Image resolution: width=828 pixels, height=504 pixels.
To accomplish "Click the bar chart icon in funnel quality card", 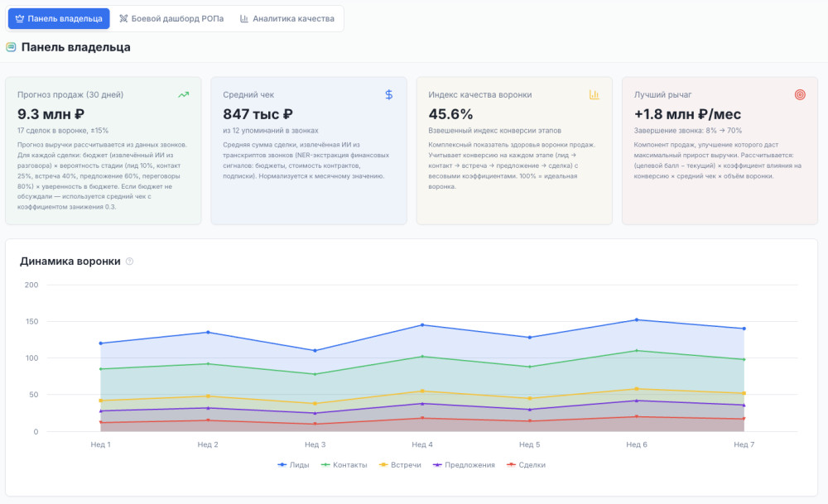I will coord(594,95).
